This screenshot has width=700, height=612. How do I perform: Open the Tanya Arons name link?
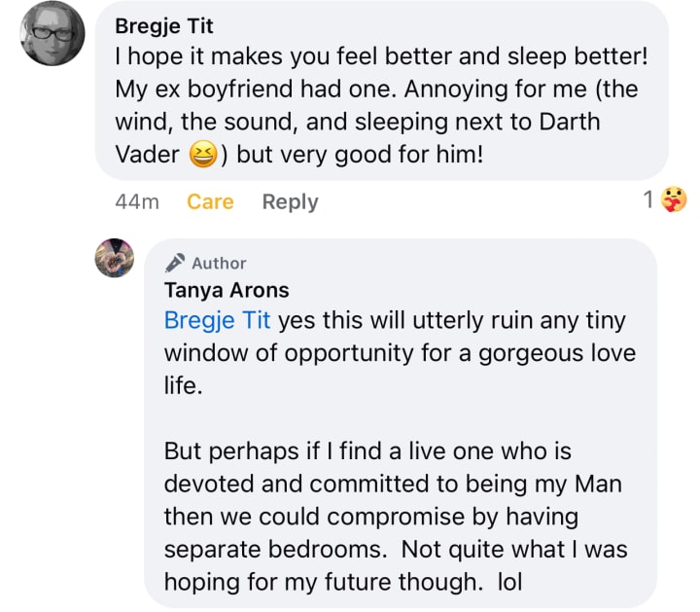point(227,290)
